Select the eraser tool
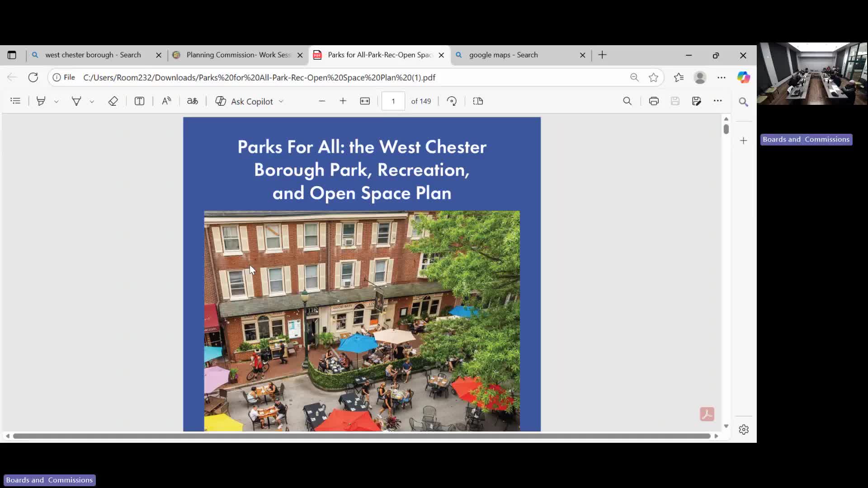 (113, 101)
